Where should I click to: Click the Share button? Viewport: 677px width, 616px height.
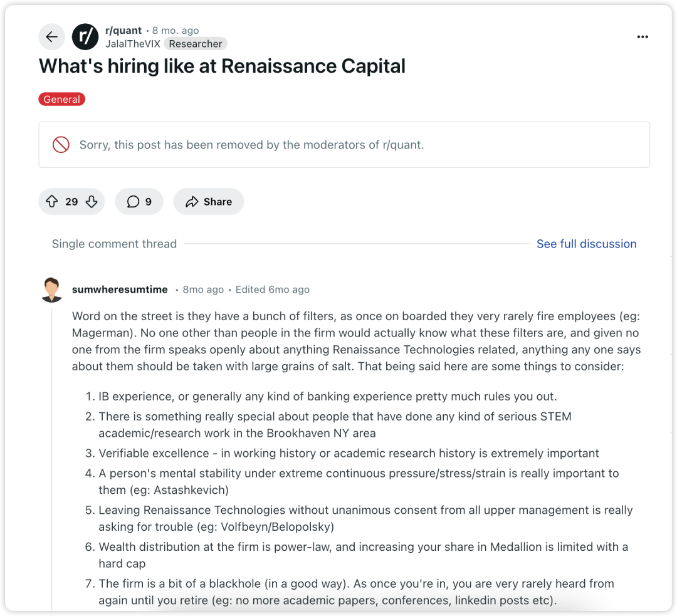209,202
